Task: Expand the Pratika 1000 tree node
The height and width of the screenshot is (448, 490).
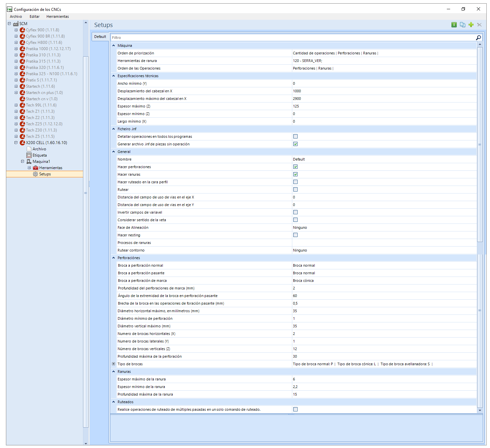Action: click(16, 49)
